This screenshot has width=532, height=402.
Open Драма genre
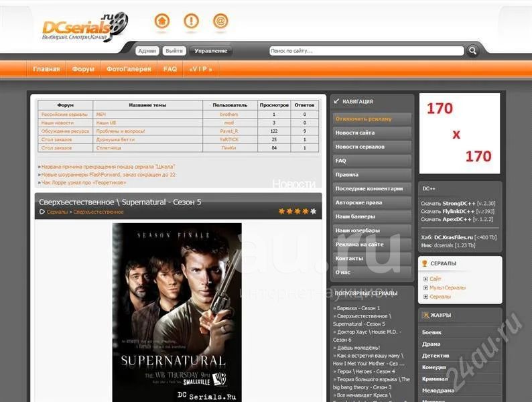431,344
